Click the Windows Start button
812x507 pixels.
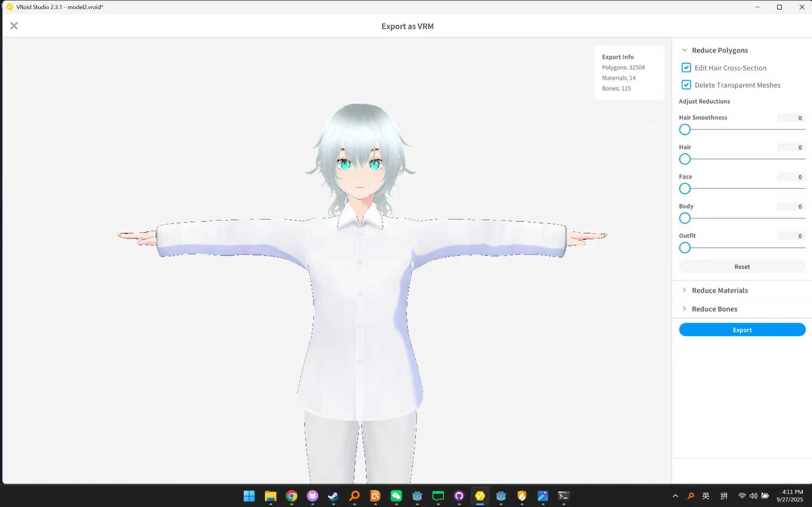point(249,496)
